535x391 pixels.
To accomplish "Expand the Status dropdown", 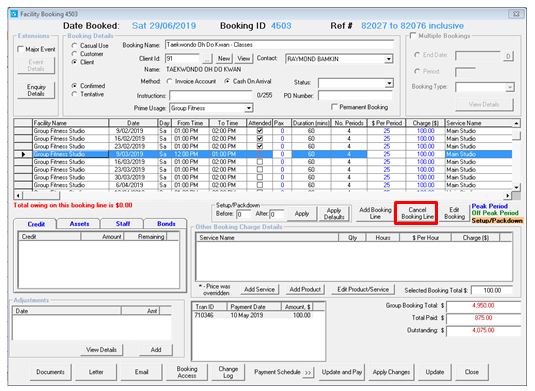I will click(389, 83).
